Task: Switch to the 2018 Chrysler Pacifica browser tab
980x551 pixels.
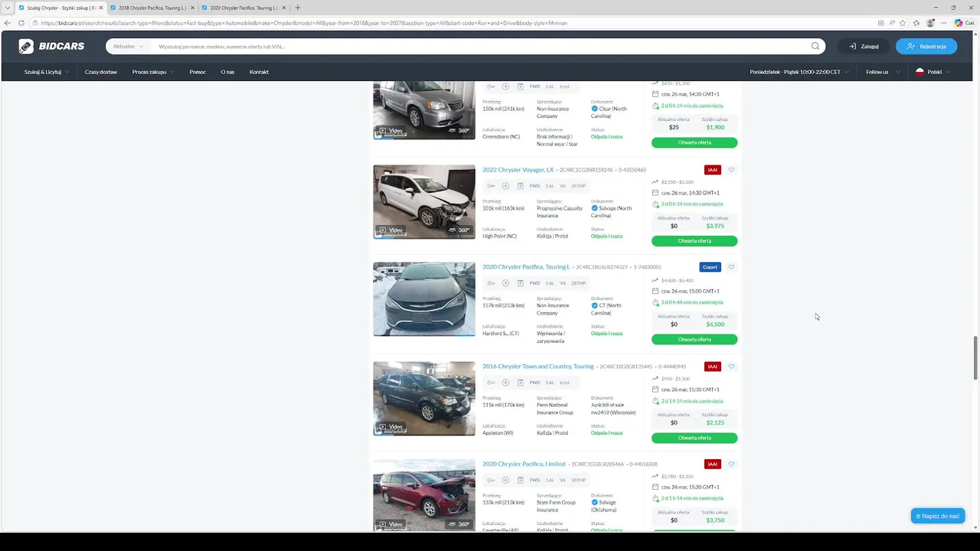Action: click(151, 8)
